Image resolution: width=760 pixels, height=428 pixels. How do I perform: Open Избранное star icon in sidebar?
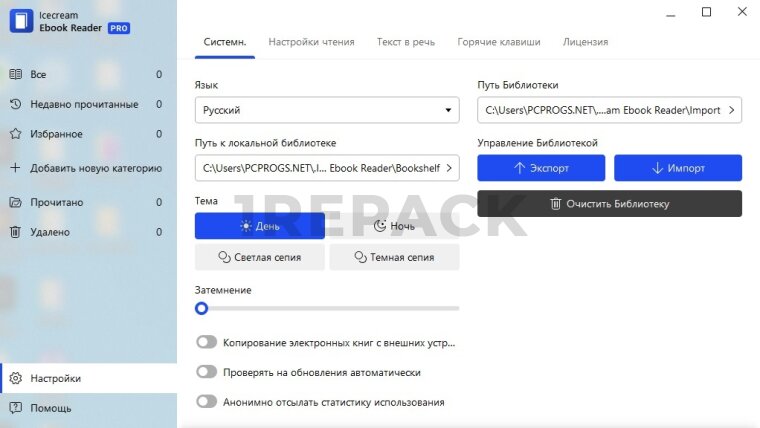15,134
